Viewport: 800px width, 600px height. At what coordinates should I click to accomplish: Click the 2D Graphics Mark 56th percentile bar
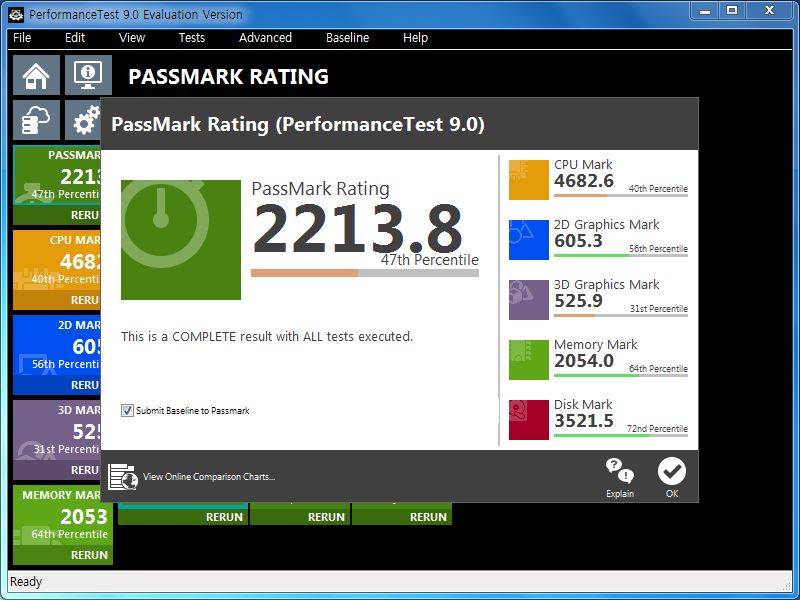(x=621, y=255)
